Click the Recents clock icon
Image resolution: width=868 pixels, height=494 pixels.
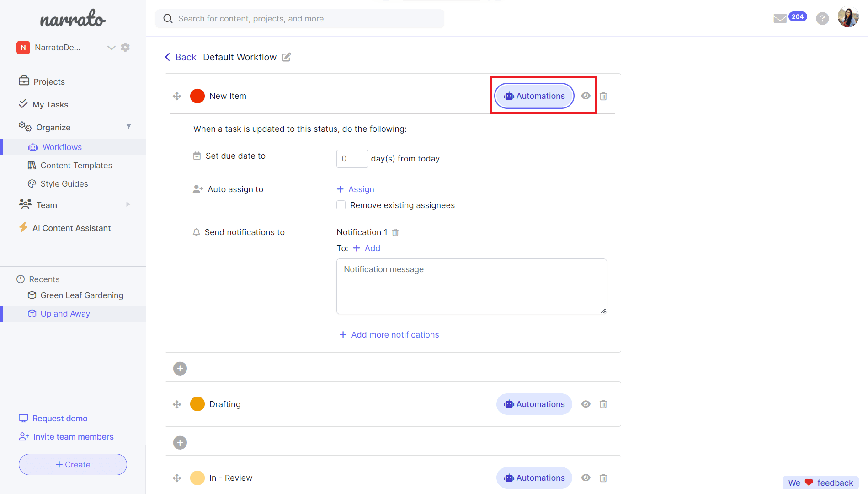click(21, 279)
